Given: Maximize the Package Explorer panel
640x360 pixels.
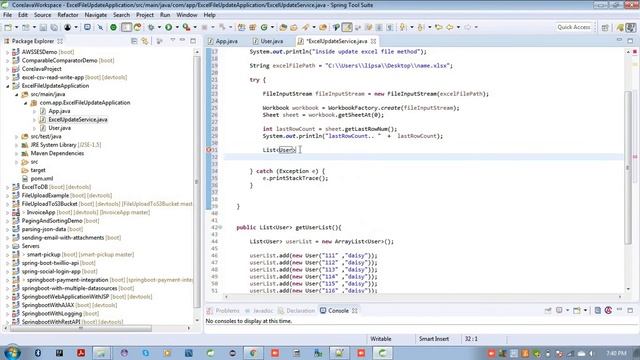Looking at the screenshot, I should coord(193,40).
